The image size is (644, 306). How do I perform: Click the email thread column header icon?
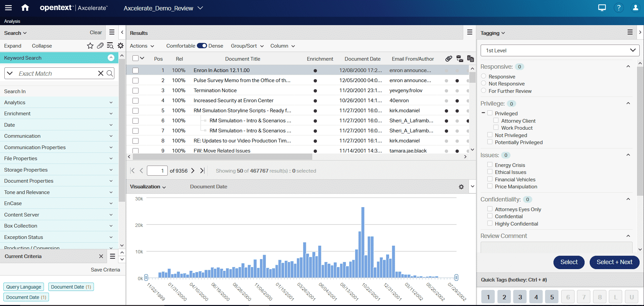click(x=460, y=58)
